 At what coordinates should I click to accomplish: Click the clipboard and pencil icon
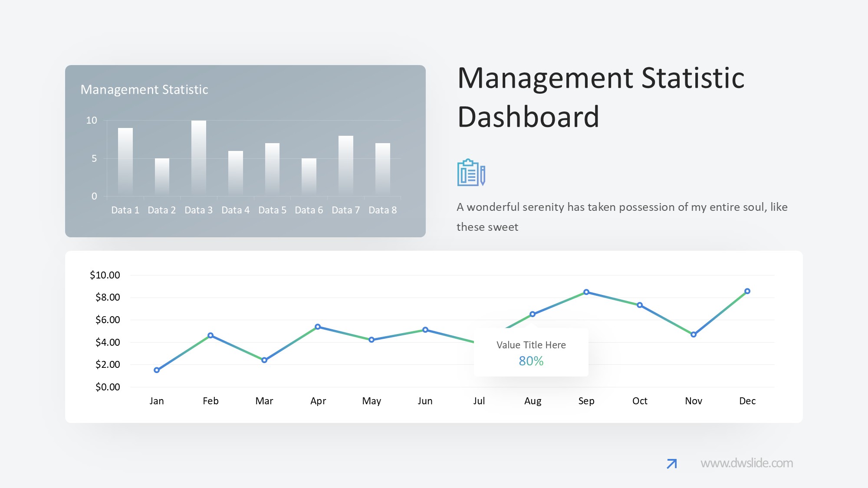471,173
